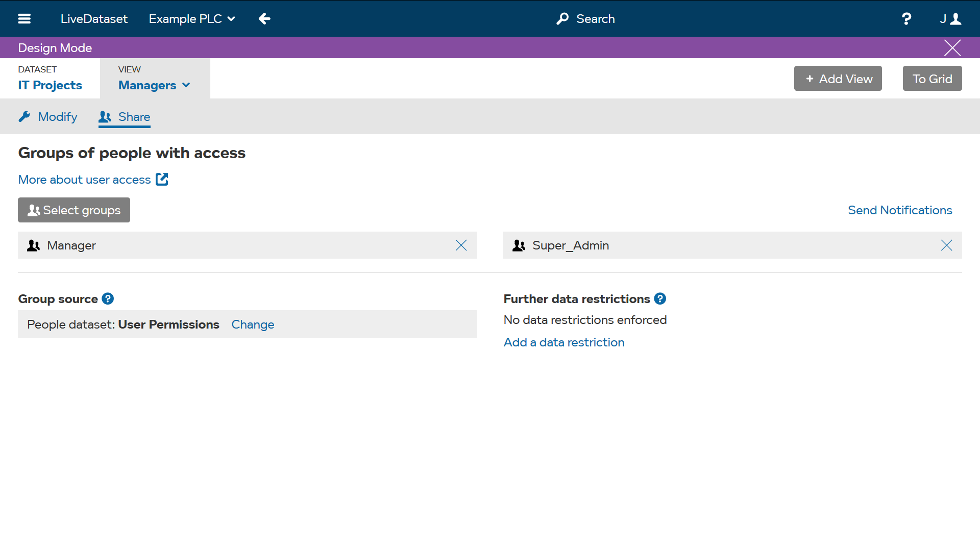Click the Select groups button

coord(74,210)
